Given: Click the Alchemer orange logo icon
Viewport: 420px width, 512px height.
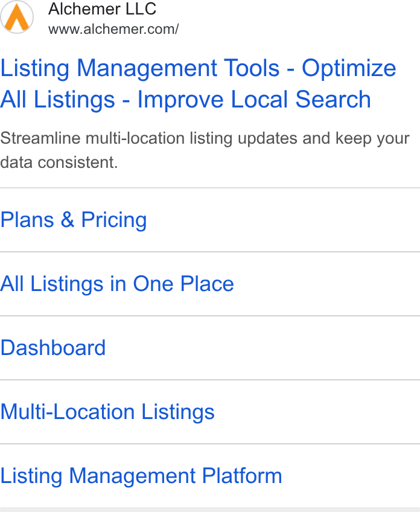Looking at the screenshot, I should coord(17,17).
